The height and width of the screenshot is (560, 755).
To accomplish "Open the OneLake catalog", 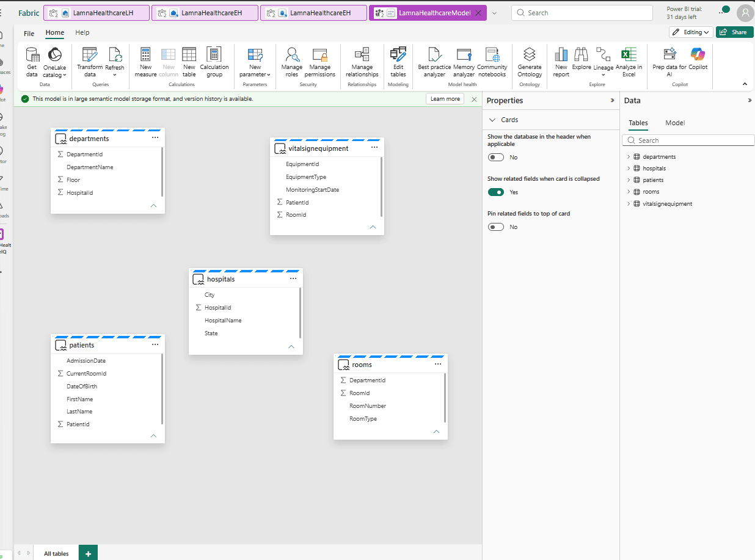I will coord(54,62).
